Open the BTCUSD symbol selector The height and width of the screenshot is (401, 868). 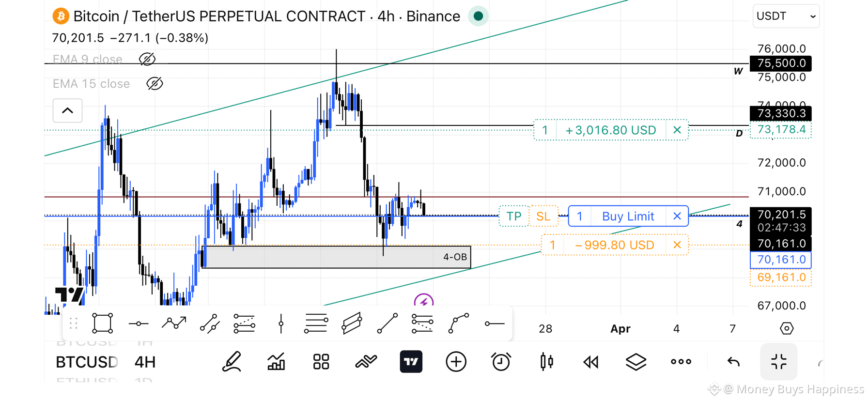[87, 362]
